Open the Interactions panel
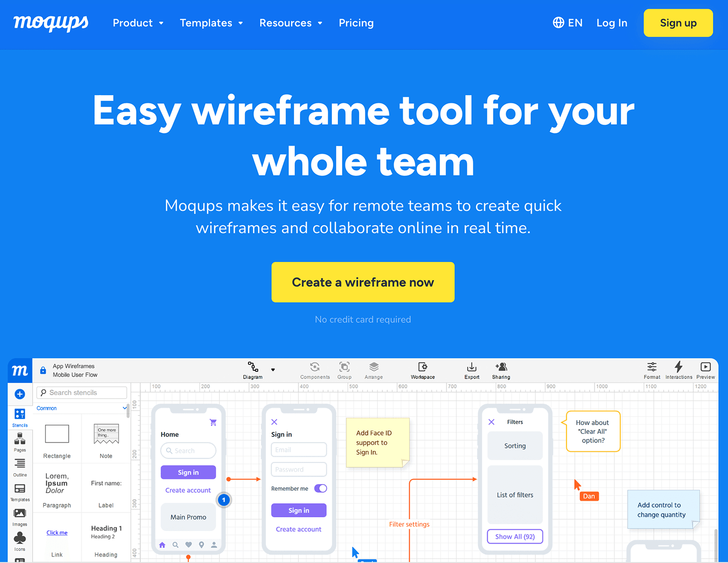728x563 pixels. coord(678,370)
